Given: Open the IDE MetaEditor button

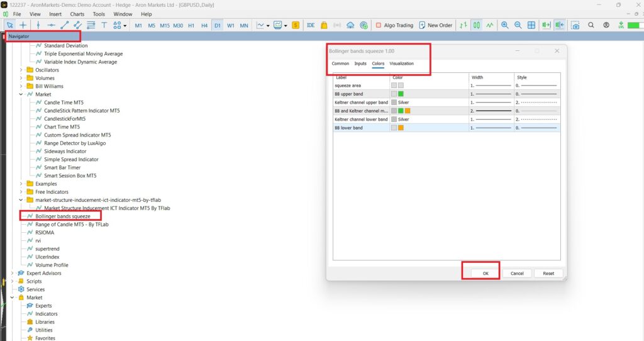Looking at the screenshot, I should coord(310,25).
